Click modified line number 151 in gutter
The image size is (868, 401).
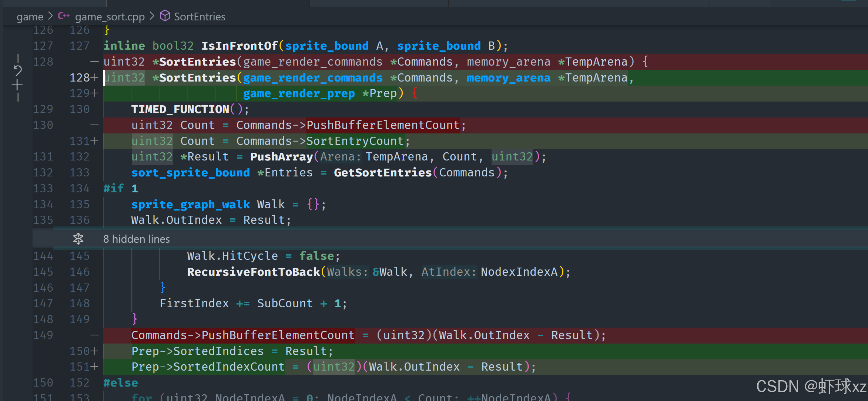tap(79, 367)
